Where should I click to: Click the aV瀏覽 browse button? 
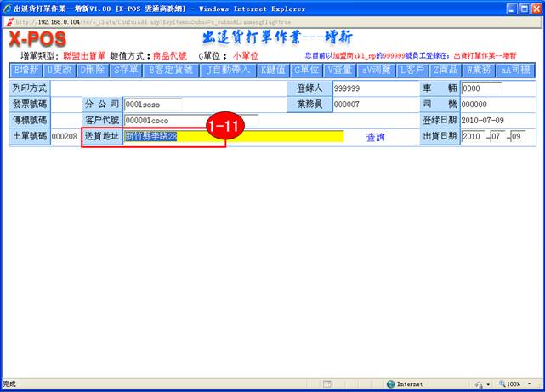pos(377,70)
